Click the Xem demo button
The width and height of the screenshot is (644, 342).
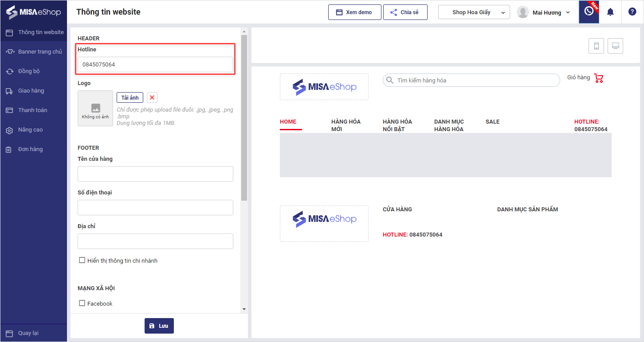[x=355, y=12]
